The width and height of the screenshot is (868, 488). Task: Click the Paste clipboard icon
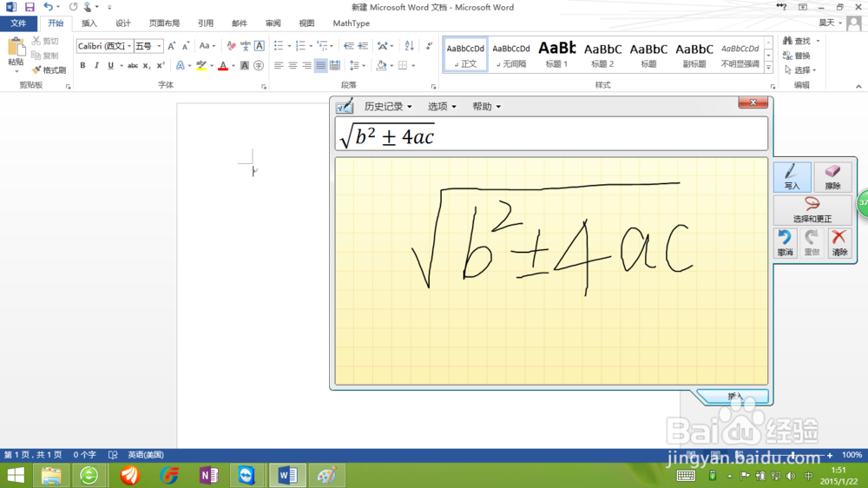coord(16,49)
